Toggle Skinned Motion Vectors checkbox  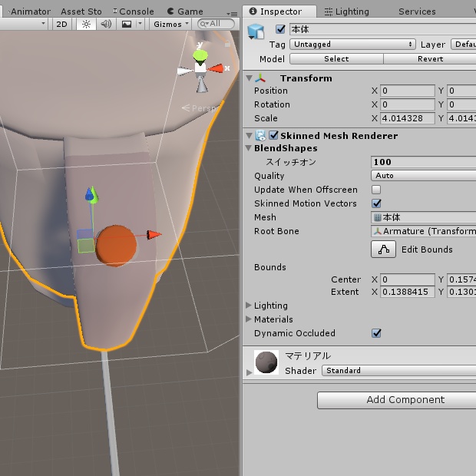coord(376,203)
